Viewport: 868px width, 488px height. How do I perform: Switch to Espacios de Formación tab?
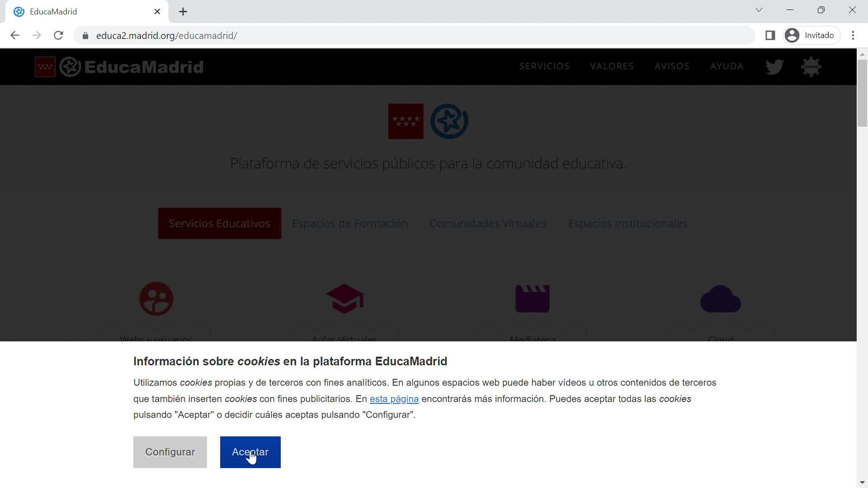click(x=349, y=223)
